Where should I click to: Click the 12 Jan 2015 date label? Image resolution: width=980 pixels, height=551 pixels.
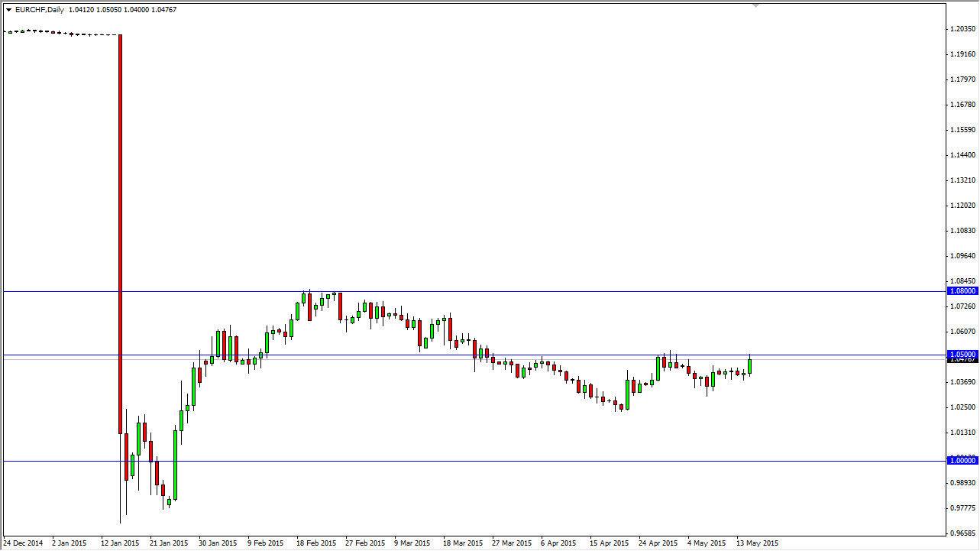(x=122, y=543)
